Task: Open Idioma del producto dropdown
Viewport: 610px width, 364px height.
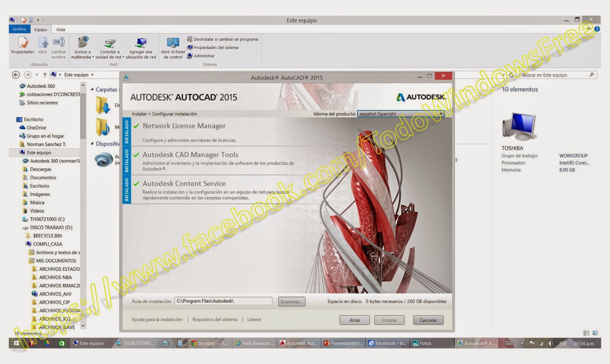Action: 401,114
